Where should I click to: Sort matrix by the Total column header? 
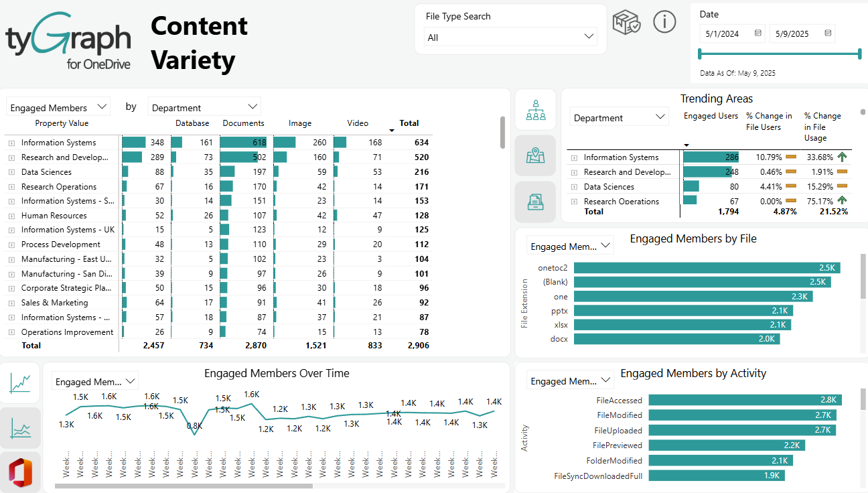[409, 123]
